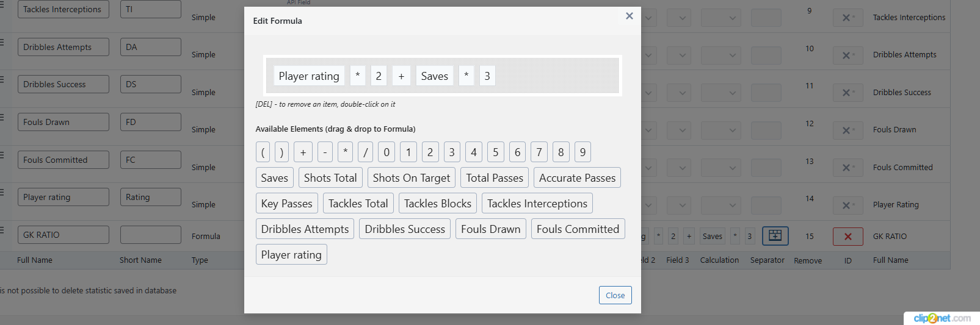The width and height of the screenshot is (980, 325).
Task: Click the multiplication operator in available elements
Action: point(345,152)
